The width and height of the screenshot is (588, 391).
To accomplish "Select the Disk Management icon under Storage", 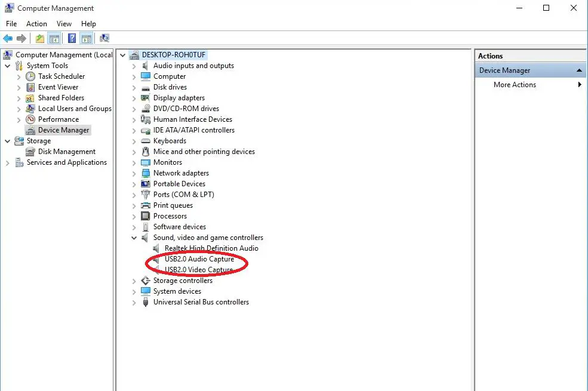I will [x=29, y=151].
